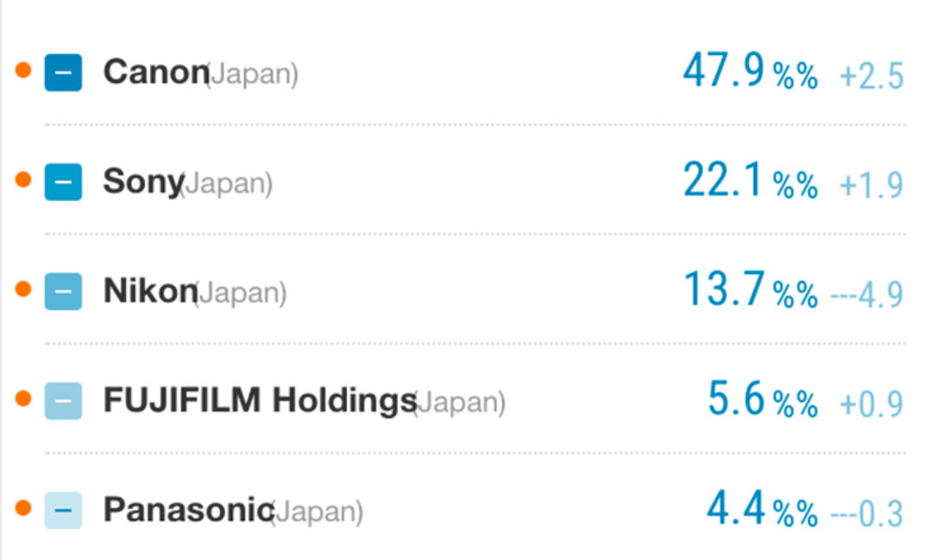Select the Nikon company name

(149, 292)
